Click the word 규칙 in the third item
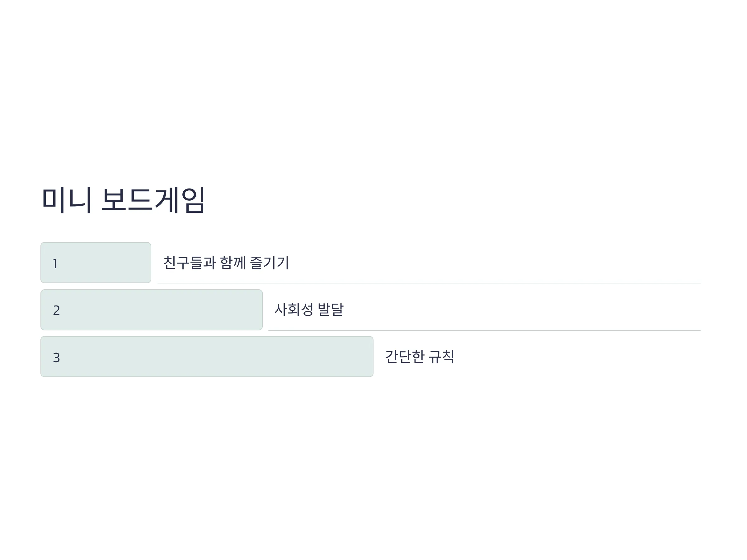 (441, 357)
